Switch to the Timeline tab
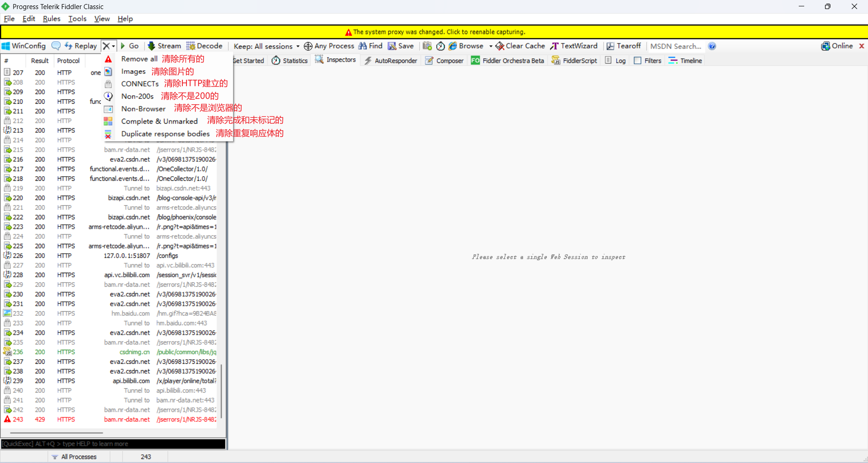 tap(686, 61)
